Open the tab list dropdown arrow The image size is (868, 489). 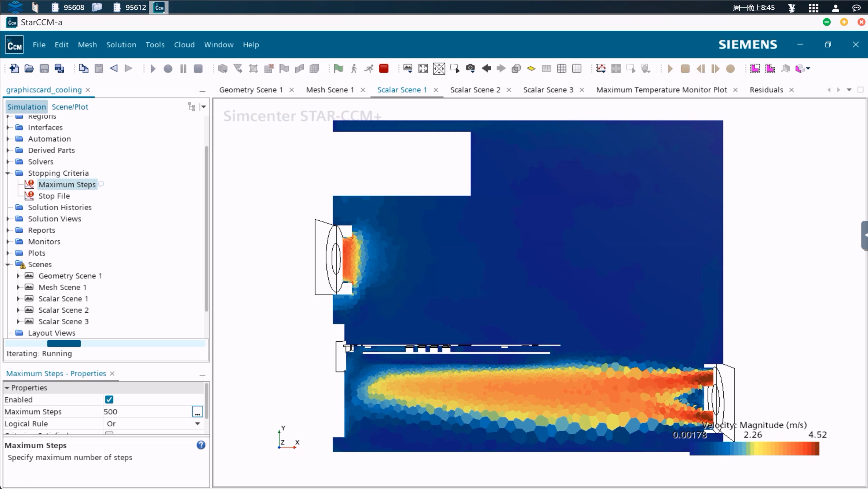click(849, 90)
